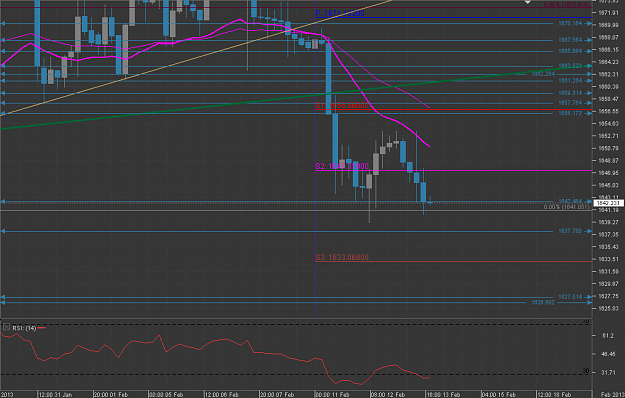Click the 04:00 15 Feb time axis label
Image resolution: width=625 pixels, height=398 pixels.
[x=498, y=394]
